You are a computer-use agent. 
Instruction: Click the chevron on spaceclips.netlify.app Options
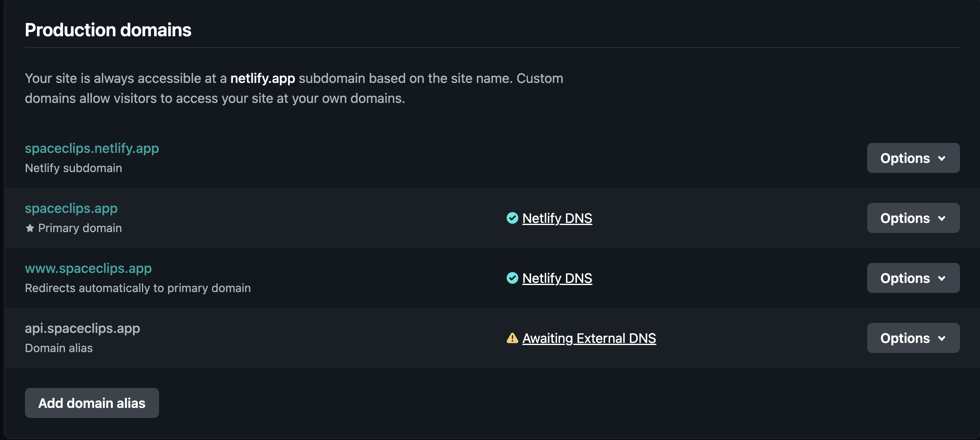942,158
